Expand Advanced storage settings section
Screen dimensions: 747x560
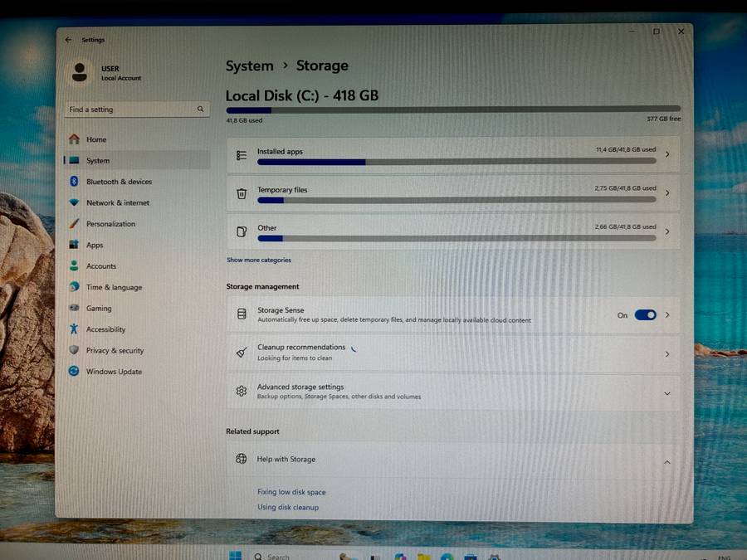(x=666, y=393)
